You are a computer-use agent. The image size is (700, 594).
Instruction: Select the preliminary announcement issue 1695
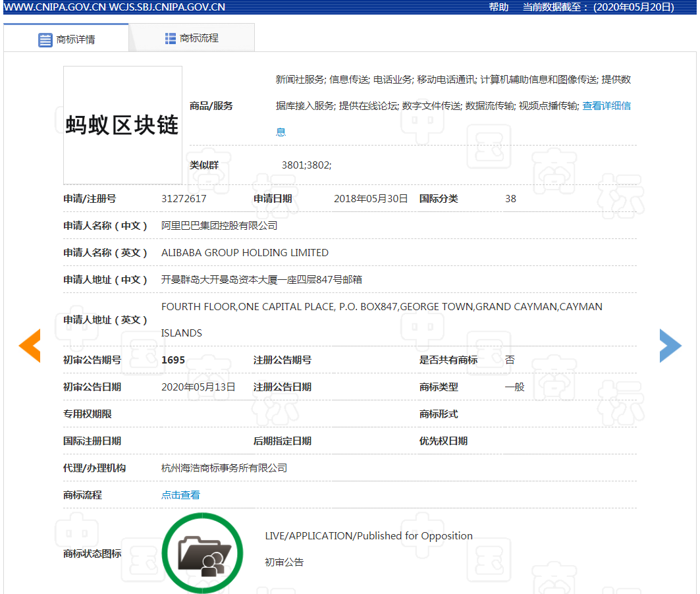[x=173, y=360]
